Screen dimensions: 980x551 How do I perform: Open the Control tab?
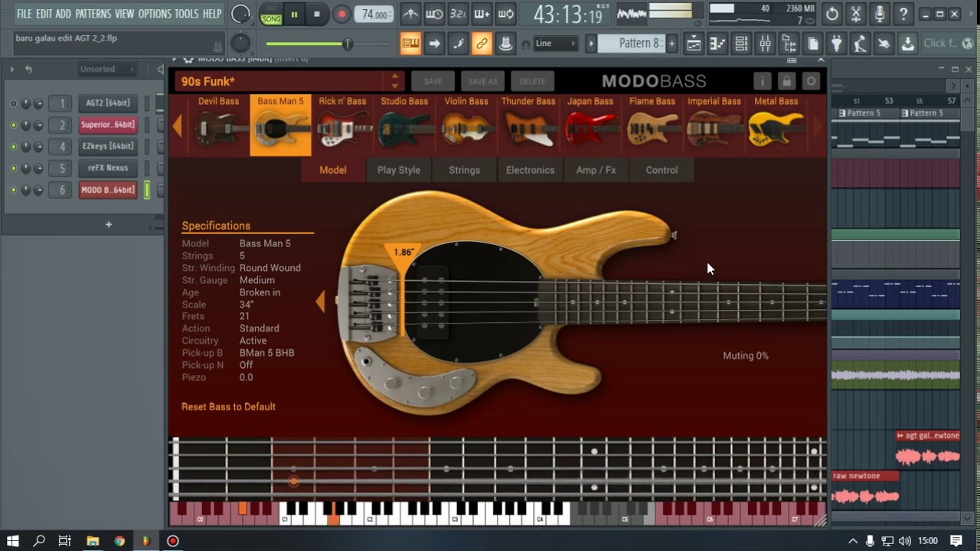[x=661, y=170]
